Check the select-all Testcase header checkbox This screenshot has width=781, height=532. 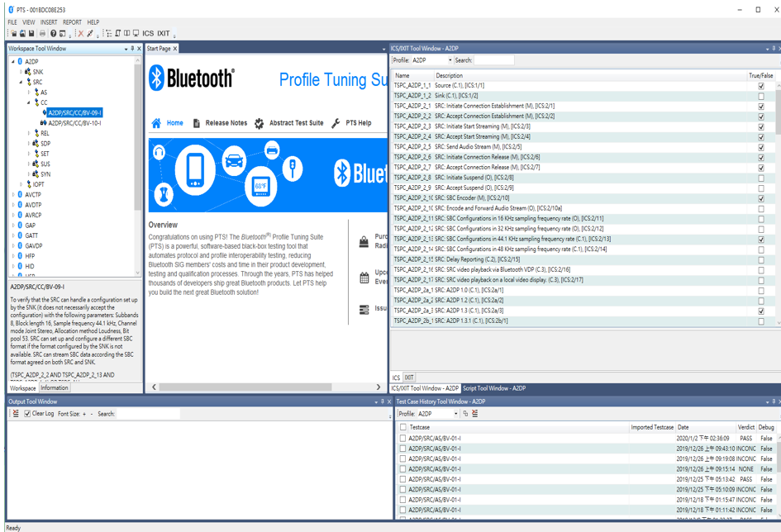tap(403, 427)
